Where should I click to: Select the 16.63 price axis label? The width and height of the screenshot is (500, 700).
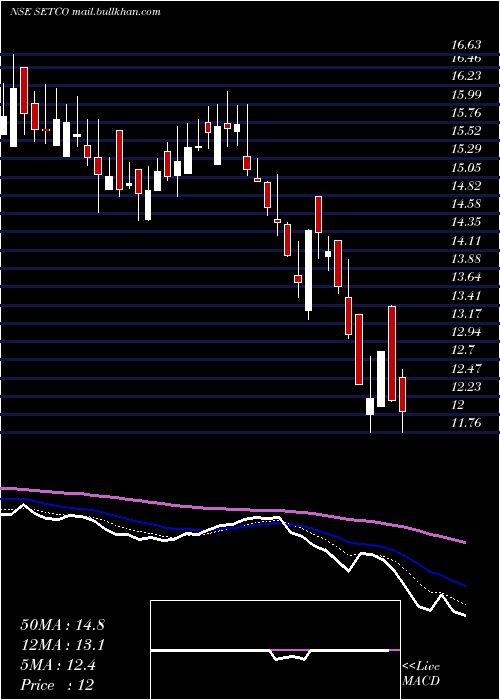(466, 45)
